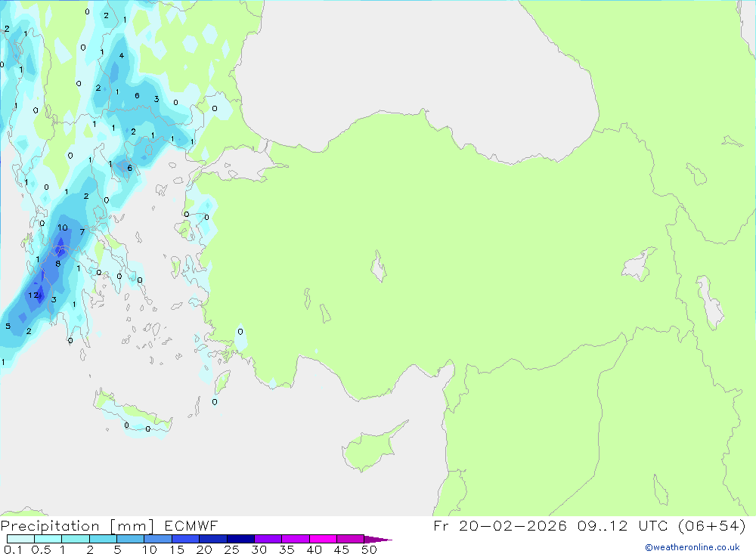The width and height of the screenshot is (756, 554).
Task: Click the '45' legend scale label
Action: tap(342, 549)
